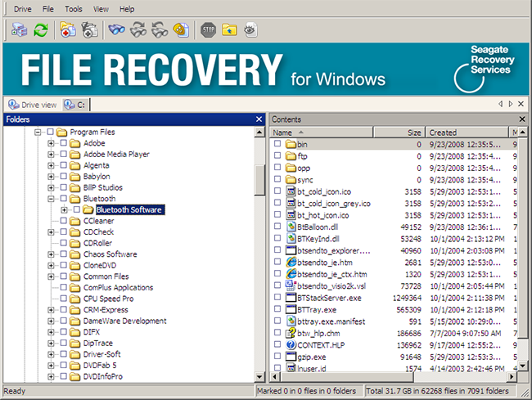
Task: Click the yellow file mask search icon
Action: 181,30
